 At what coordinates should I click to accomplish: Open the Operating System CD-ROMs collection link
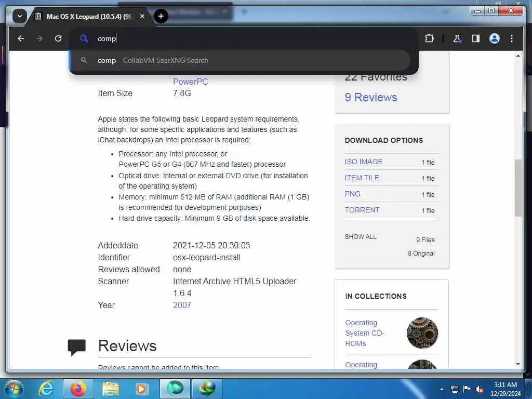click(x=364, y=333)
